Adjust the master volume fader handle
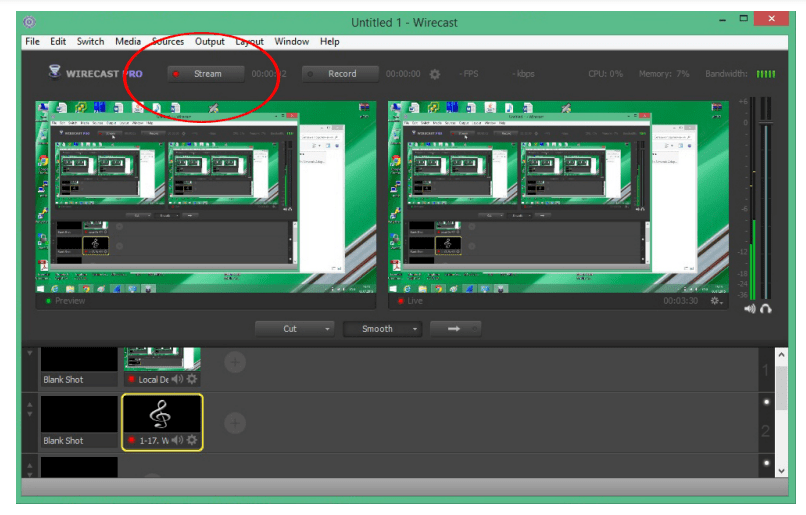The image size is (806, 515). (x=766, y=122)
